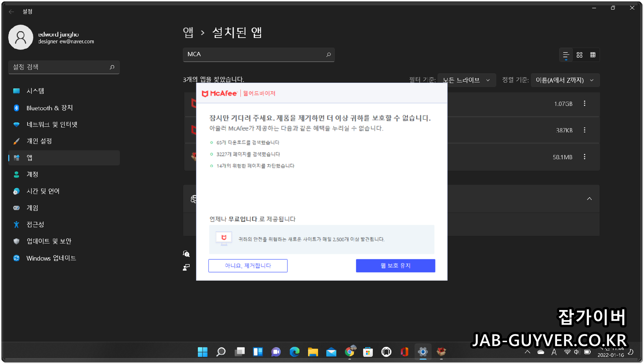Click the back arrow in Settings
Image resolution: width=644 pixels, height=364 pixels.
[x=11, y=11]
